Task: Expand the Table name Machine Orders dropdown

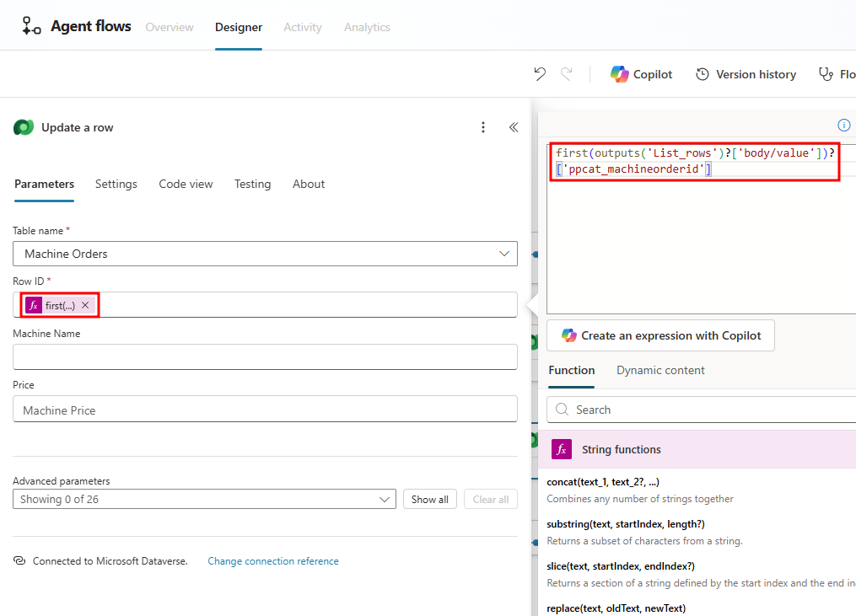Action: 265,254
